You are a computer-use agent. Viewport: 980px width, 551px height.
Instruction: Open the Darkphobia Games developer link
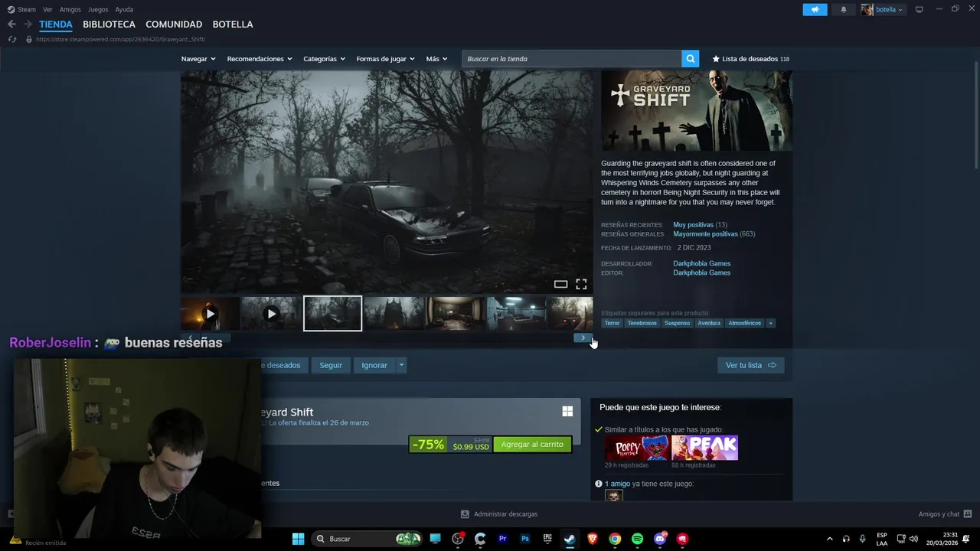(x=701, y=263)
